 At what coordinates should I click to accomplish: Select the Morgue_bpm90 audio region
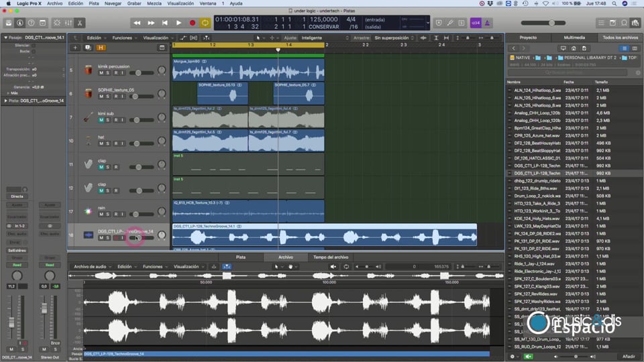click(248, 70)
